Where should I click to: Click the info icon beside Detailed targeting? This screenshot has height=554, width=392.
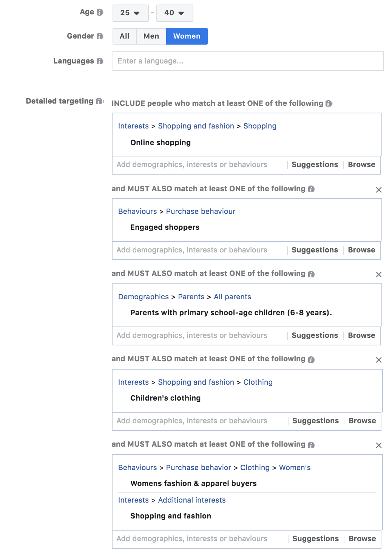99,101
